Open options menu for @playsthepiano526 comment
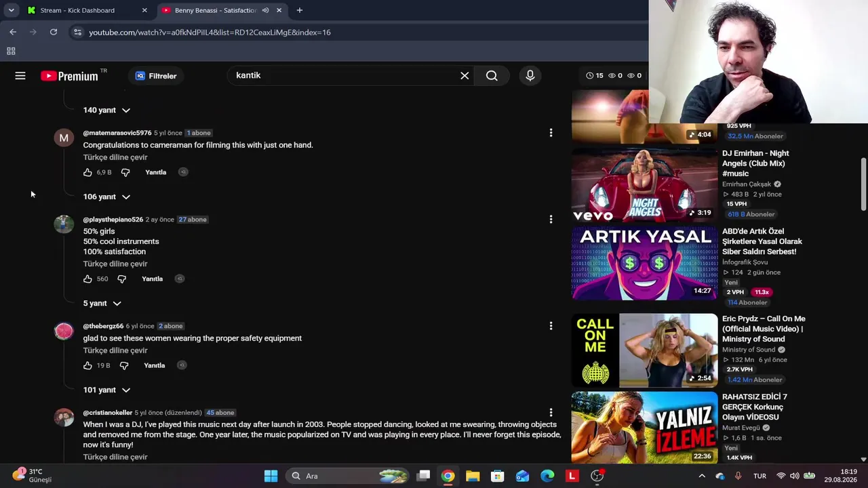Screen dimensions: 868x488 click(551, 220)
